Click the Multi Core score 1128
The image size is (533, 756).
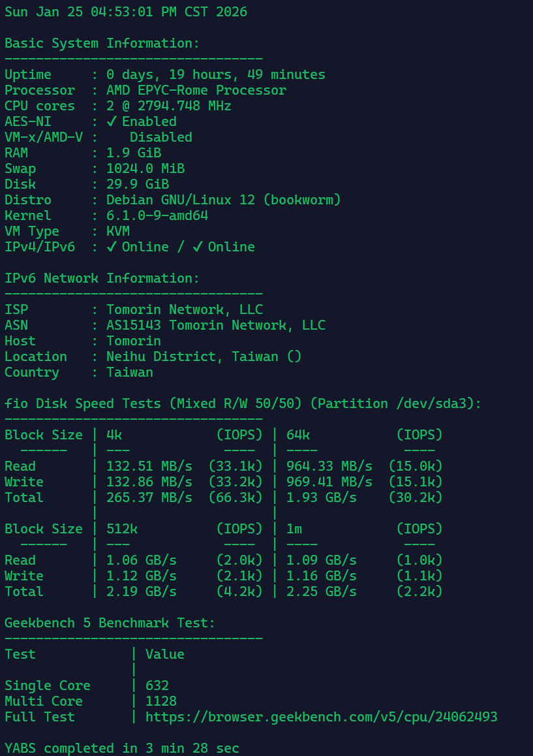(161, 701)
